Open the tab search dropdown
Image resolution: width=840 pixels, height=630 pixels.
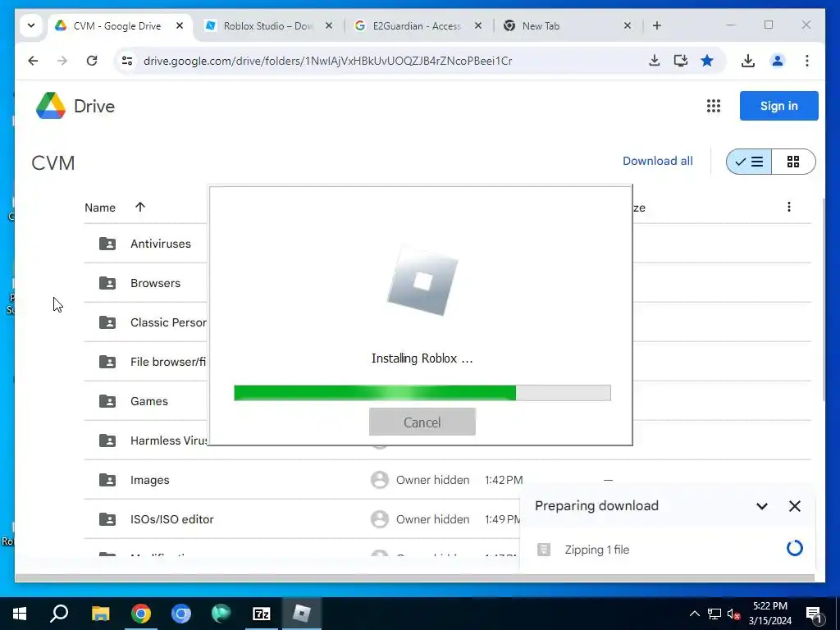coord(31,25)
